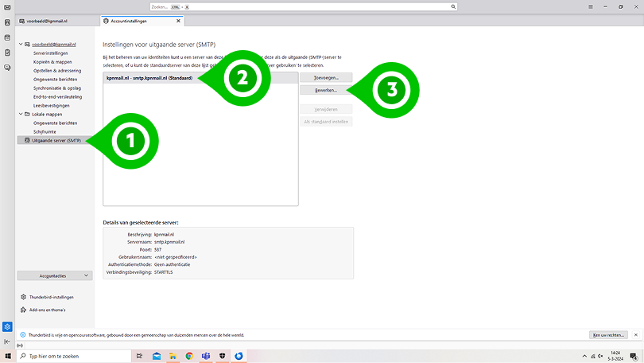Click the Toevoegen... button
The image size is (644, 363).
tap(326, 78)
